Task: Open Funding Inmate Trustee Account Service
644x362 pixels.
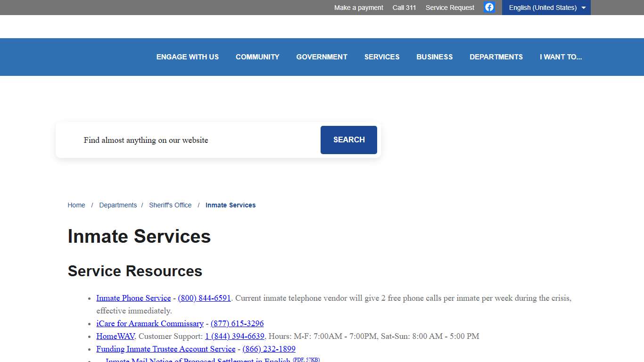Action: coord(165,349)
